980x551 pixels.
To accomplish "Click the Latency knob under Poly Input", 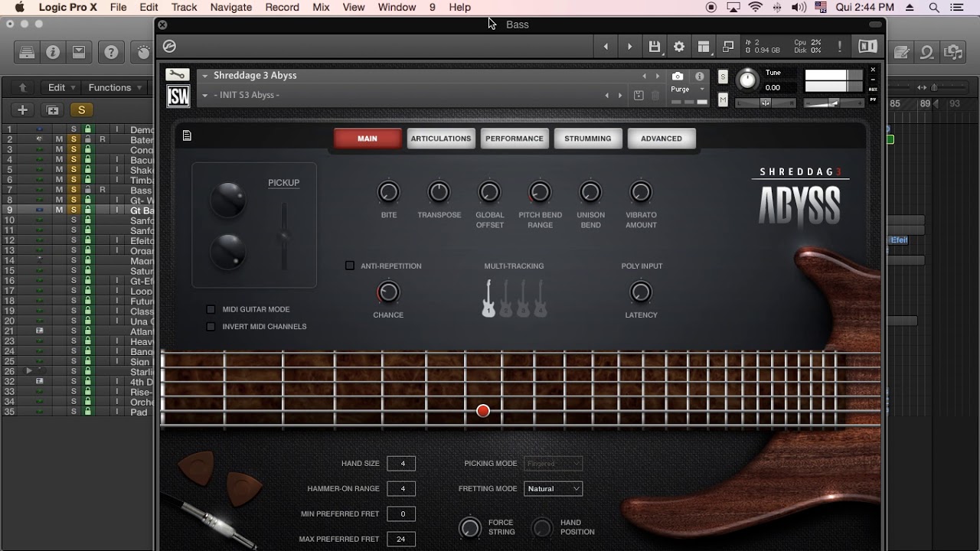I will click(x=641, y=292).
